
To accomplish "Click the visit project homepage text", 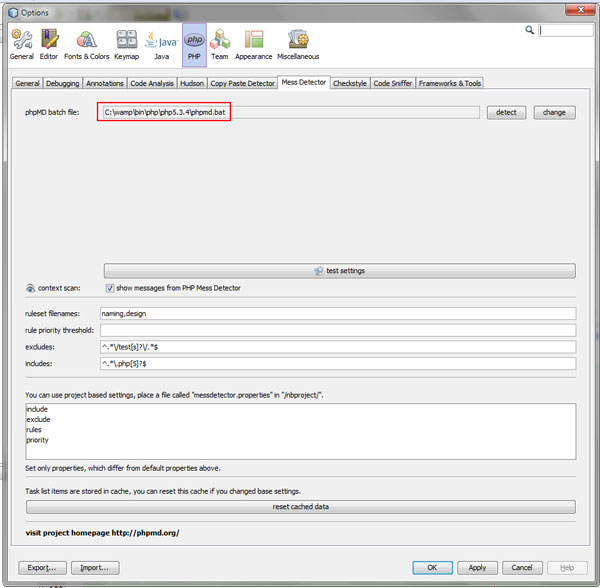I will click(x=102, y=533).
